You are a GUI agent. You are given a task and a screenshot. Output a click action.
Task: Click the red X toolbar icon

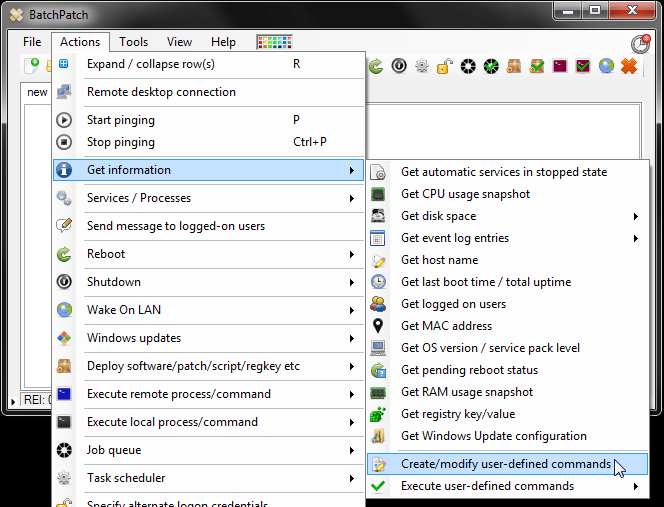coord(629,66)
